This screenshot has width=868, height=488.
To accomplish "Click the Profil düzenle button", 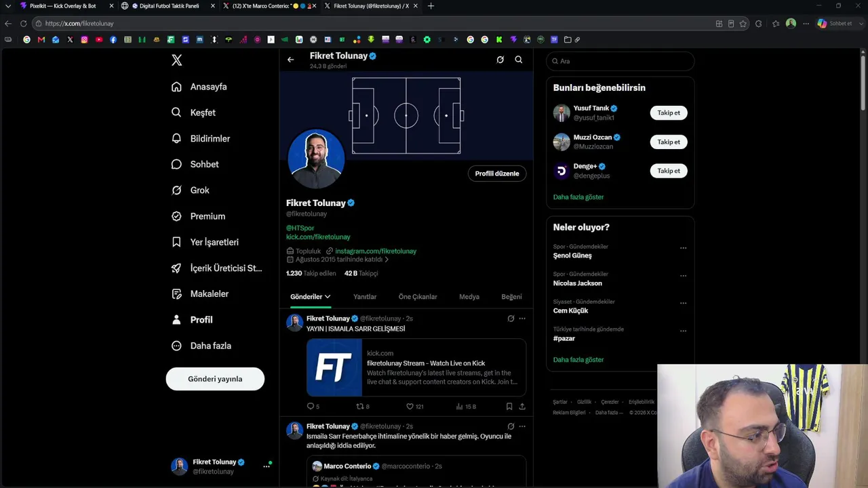I will [x=497, y=174].
